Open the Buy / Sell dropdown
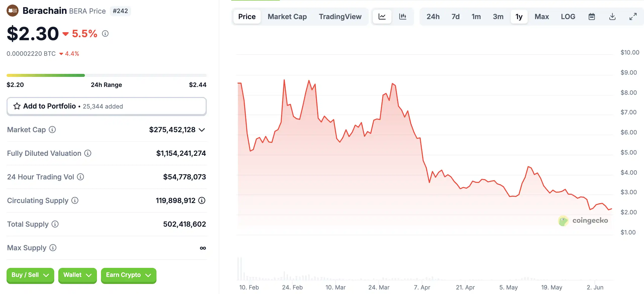 30,275
